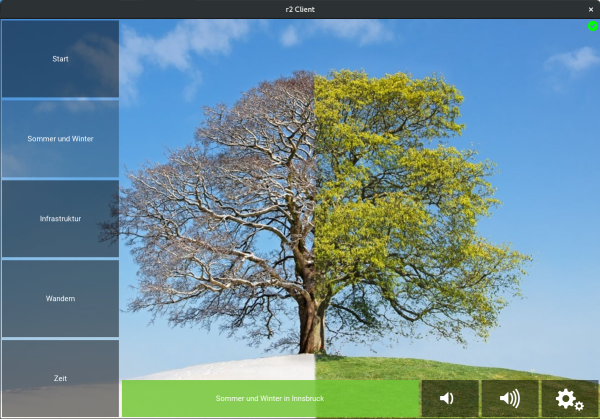This screenshot has height=419, width=600.
Task: Lower the volume with the small speaker icon
Action: point(449,399)
